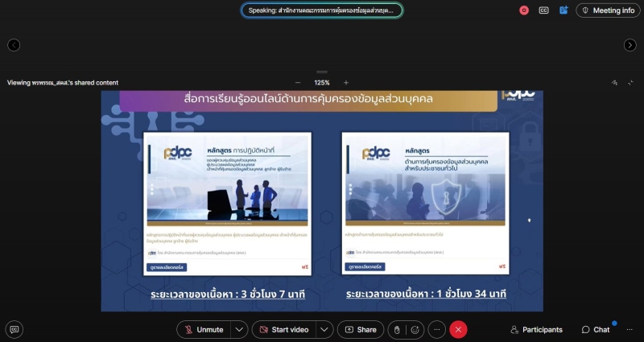Open audio options arrow next to Unmute
The height and width of the screenshot is (342, 644).
[239, 329]
